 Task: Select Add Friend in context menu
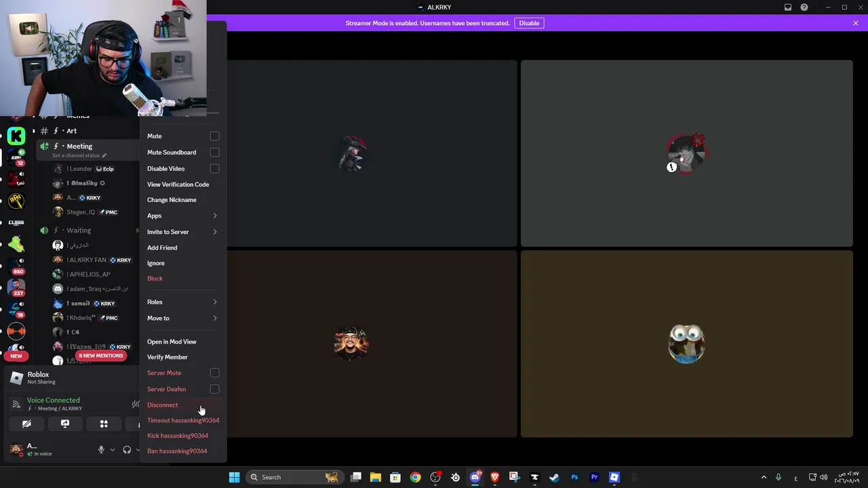pos(162,247)
